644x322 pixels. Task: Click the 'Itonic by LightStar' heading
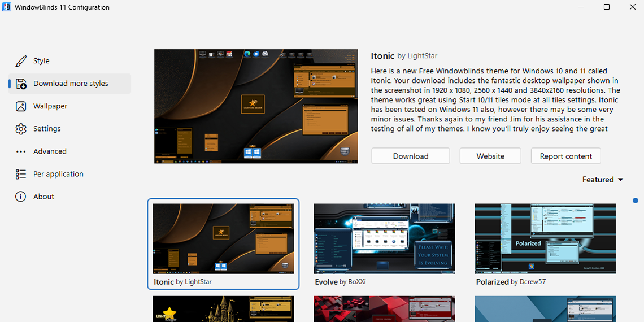pos(404,56)
